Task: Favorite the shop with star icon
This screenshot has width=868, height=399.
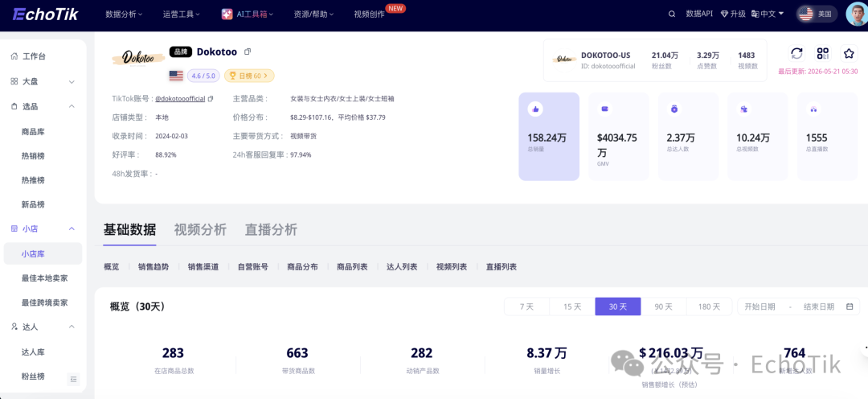Action: (x=850, y=53)
